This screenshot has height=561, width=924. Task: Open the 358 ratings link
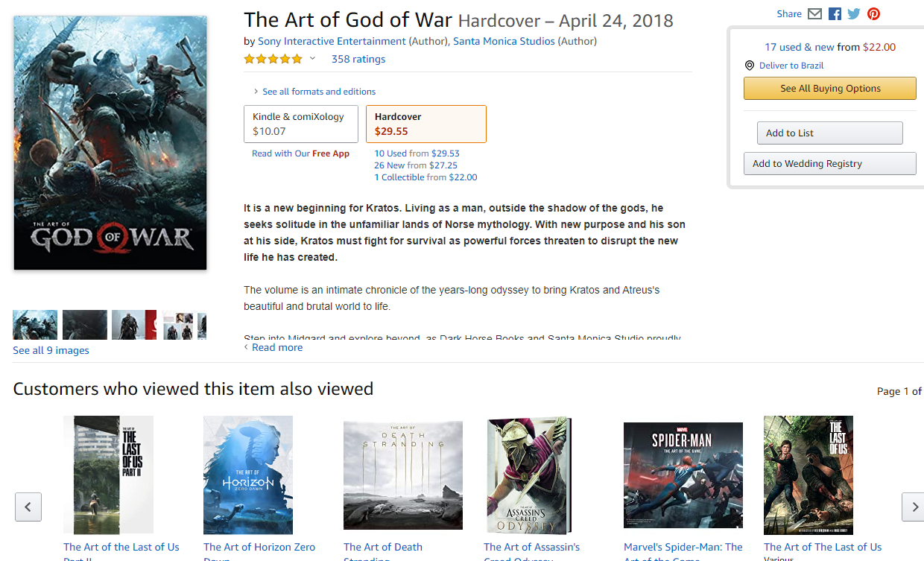coord(358,59)
